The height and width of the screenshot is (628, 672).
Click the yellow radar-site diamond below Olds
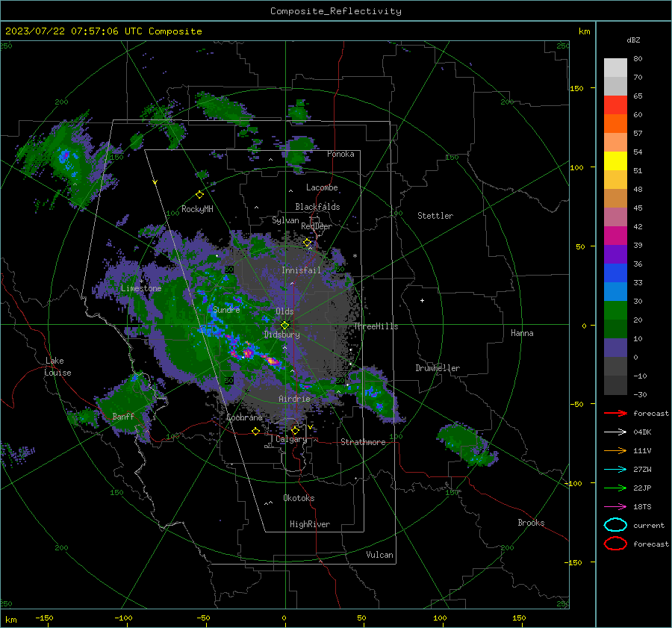click(284, 326)
